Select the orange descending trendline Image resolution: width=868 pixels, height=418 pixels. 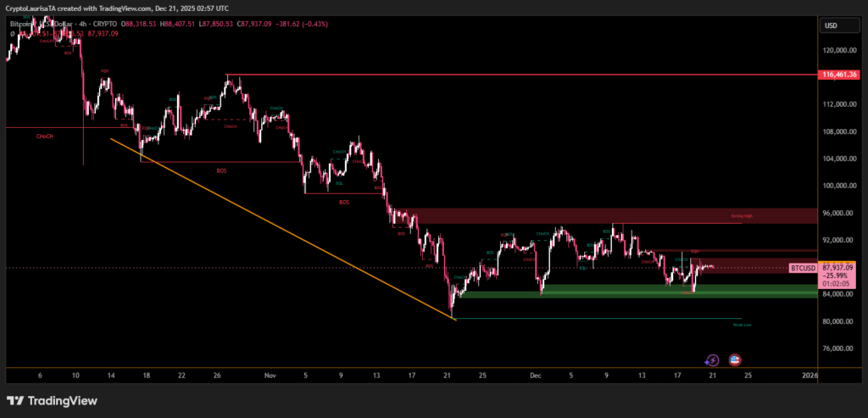click(280, 227)
